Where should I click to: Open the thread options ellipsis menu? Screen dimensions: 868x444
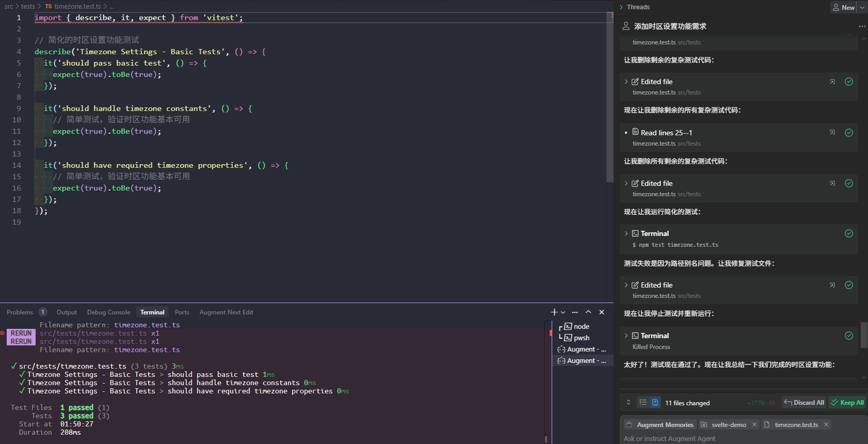click(x=862, y=26)
